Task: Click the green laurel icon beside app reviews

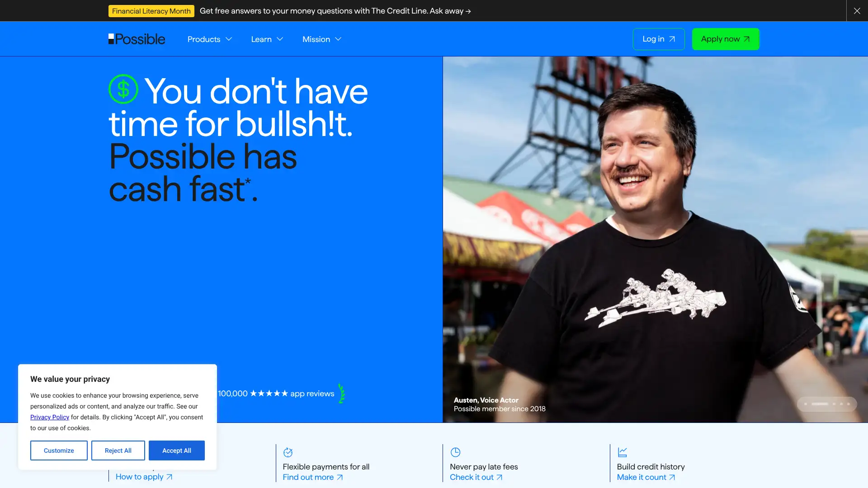Action: [x=342, y=394]
